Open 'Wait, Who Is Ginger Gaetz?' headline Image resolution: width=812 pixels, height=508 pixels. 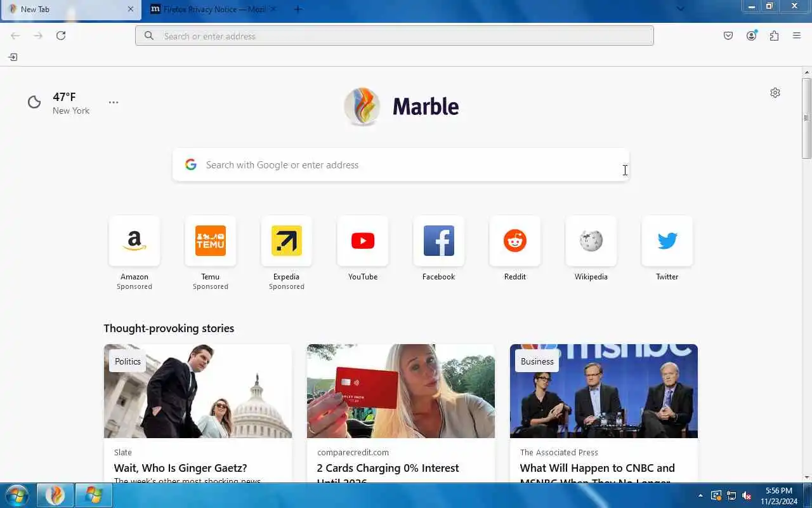coord(180,468)
